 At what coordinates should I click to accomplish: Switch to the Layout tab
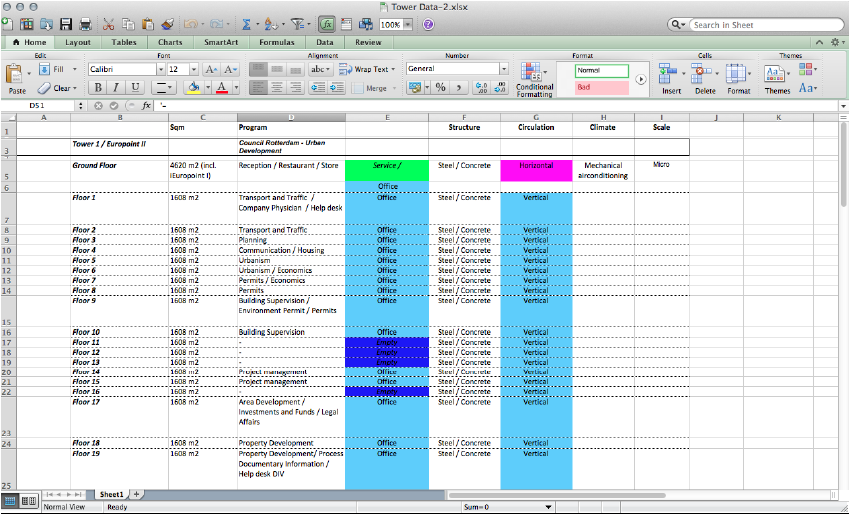pyautogui.click(x=78, y=42)
